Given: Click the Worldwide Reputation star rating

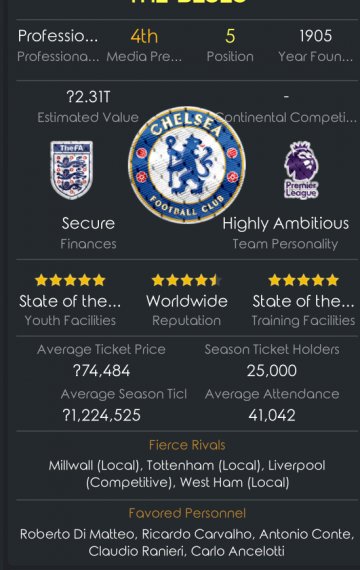Looking at the screenshot, I should coord(186,280).
